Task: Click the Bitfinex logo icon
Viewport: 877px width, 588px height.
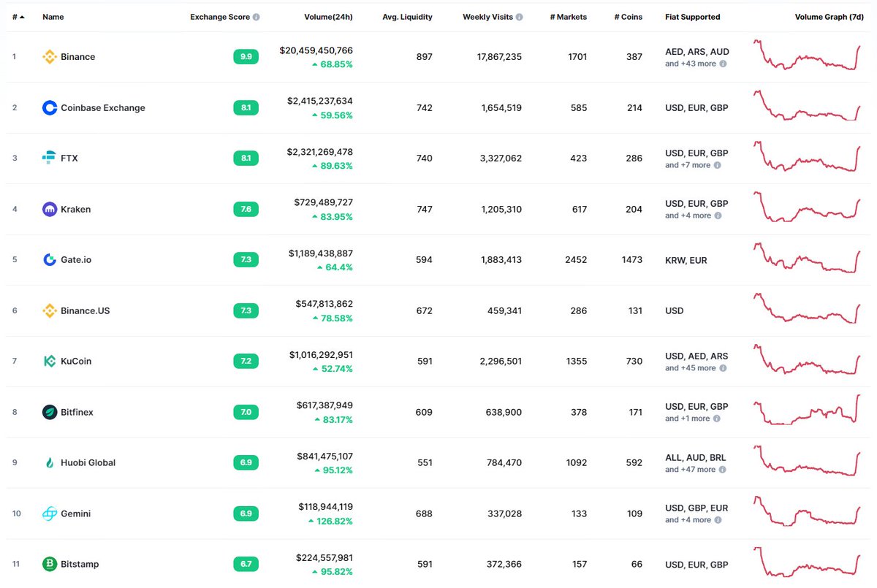Action: click(50, 413)
